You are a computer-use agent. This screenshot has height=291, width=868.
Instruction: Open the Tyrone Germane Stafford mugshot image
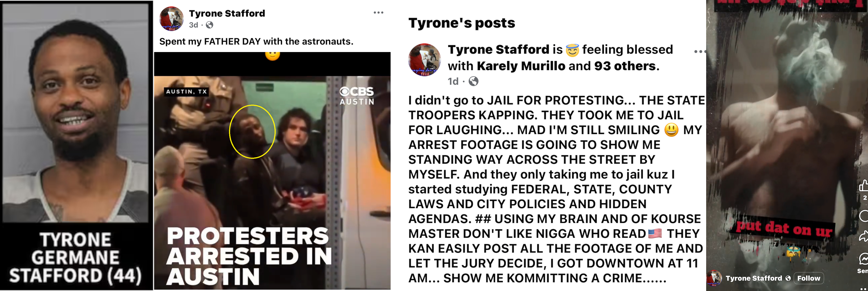point(77,145)
